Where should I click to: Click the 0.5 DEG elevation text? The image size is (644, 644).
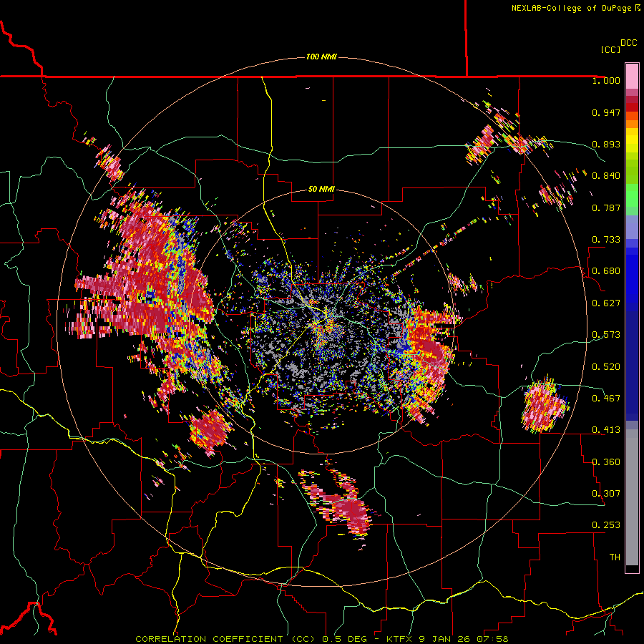tap(344, 639)
